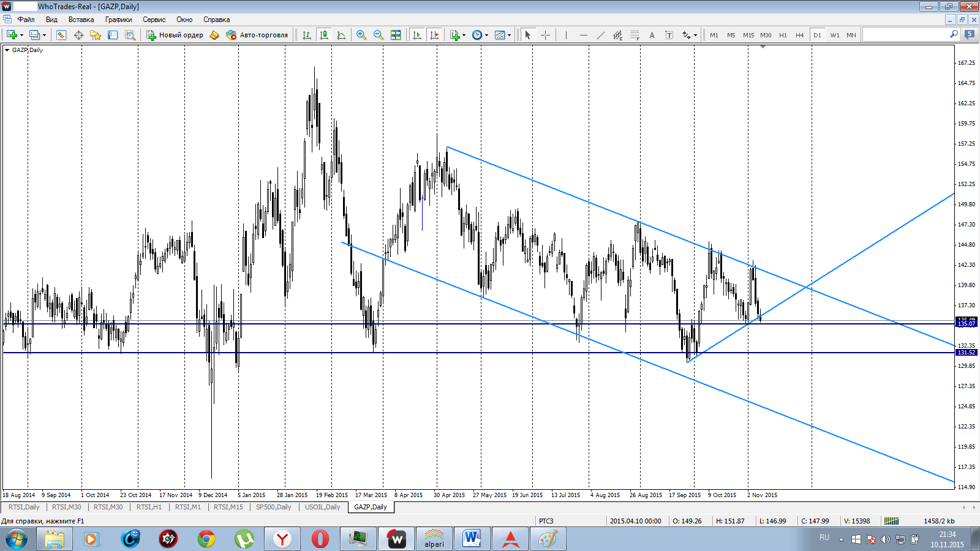Select the trendline drawing tool
Viewport: 980px width, 551px height.
coord(600,35)
